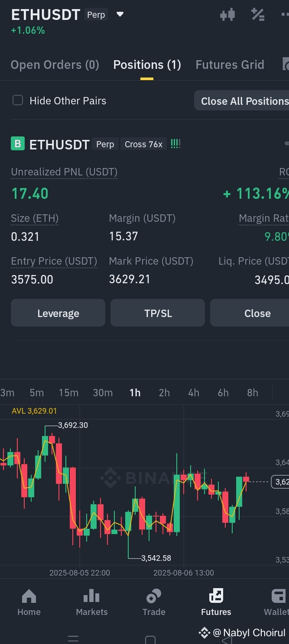Tap the 17.40 unrealized PNL value

(30, 194)
